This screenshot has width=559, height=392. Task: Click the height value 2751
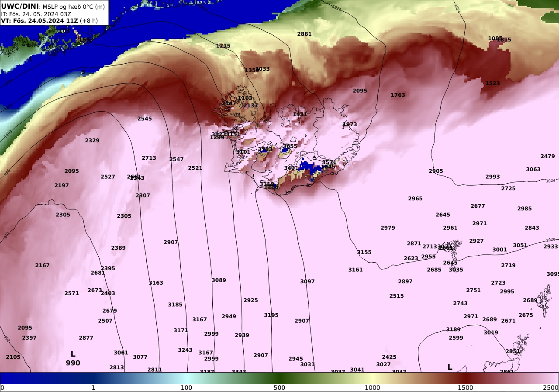(473, 290)
